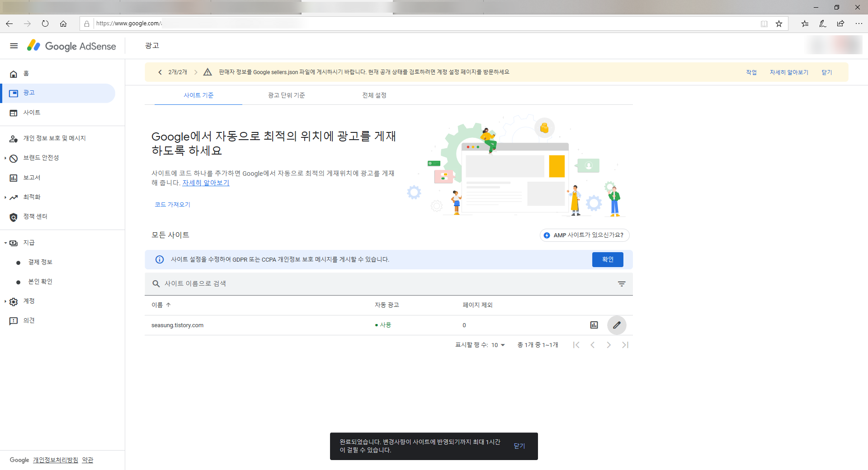Screen dimensions: 868x470
Task: Click the 자동 광고 column header
Action: click(387, 305)
